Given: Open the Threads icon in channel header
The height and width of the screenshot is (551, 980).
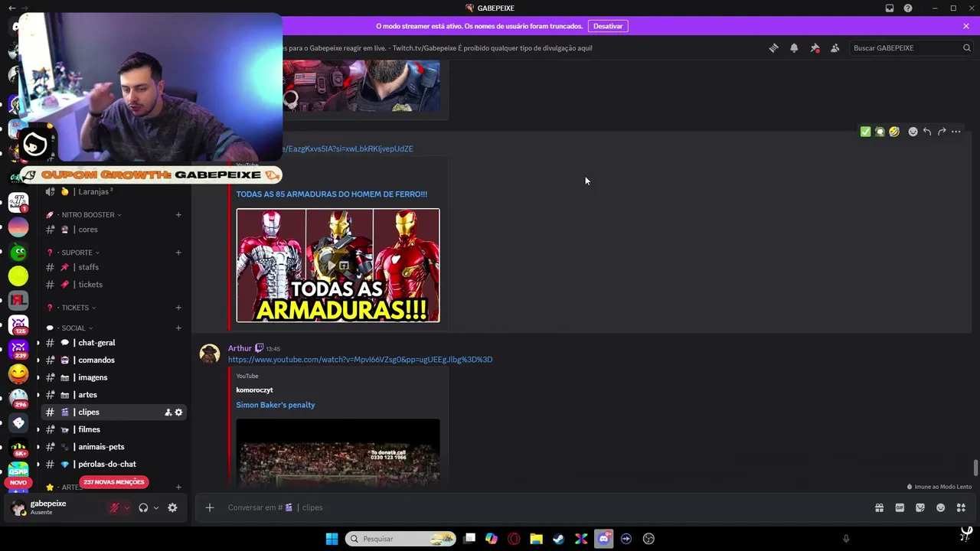Looking at the screenshot, I should point(773,47).
